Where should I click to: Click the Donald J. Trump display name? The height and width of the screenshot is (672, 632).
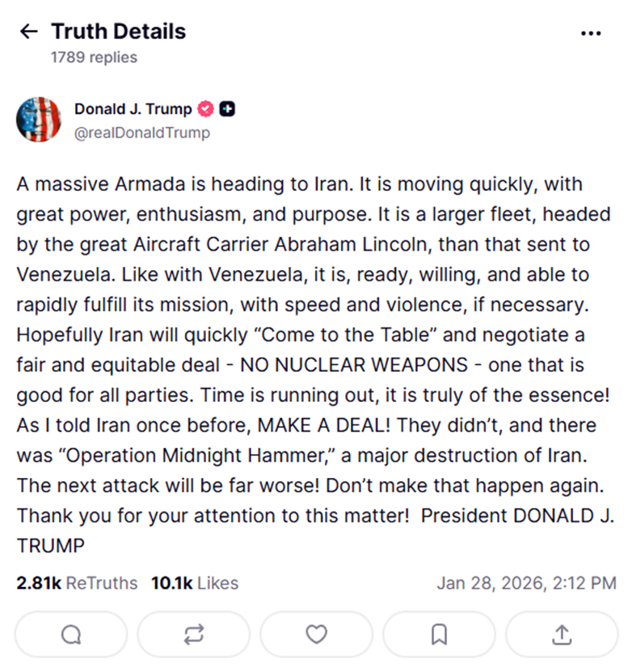pyautogui.click(x=133, y=109)
